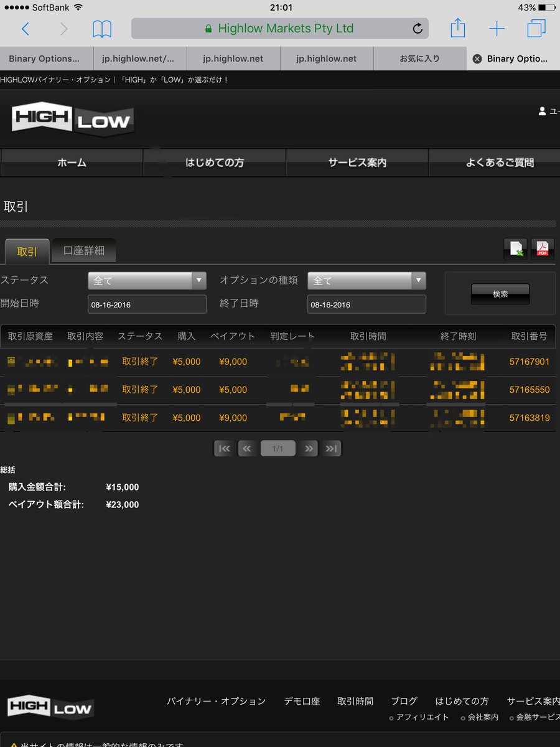Edit the 開始日時 date field
The width and height of the screenshot is (560, 747).
(147, 304)
